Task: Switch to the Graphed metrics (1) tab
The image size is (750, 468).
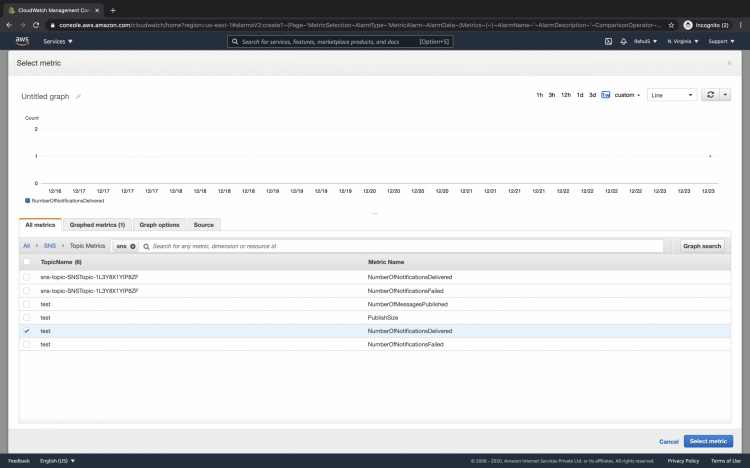Action: pos(97,225)
